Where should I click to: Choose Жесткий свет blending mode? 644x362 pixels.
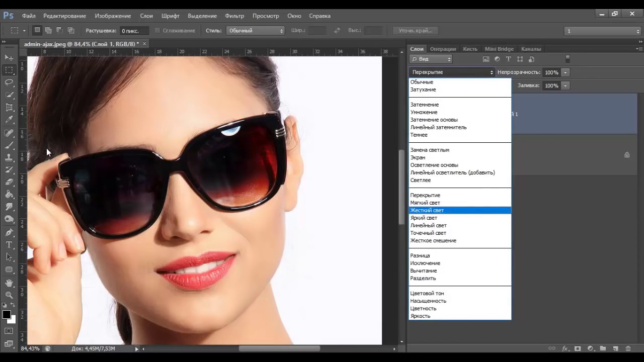tap(427, 210)
